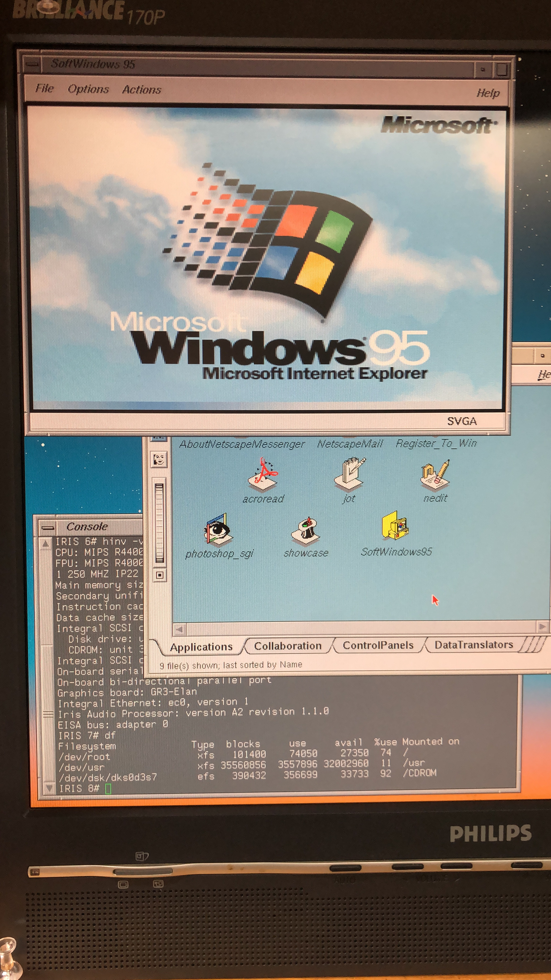The width and height of the screenshot is (551, 980).
Task: Open the File menu in SoftWindows 95
Action: pos(44,89)
